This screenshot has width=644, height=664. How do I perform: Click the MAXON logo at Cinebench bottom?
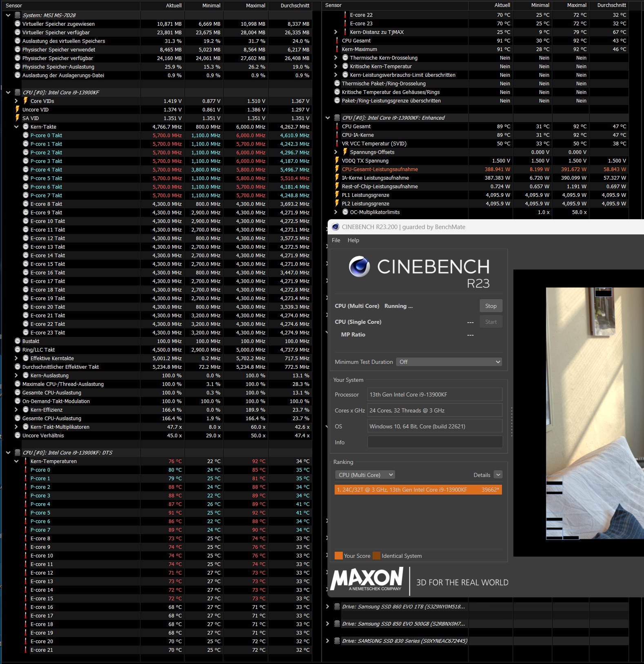click(x=367, y=579)
